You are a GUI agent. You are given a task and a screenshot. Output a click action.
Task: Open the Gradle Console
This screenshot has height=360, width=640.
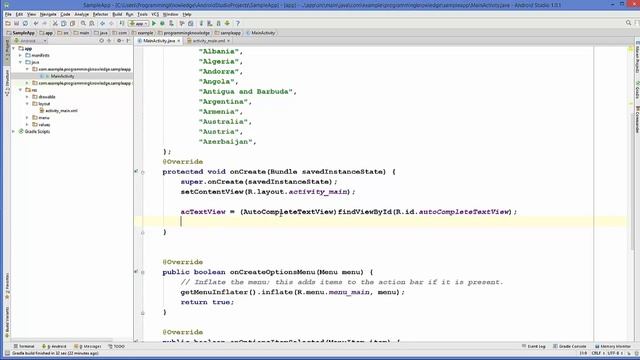tap(569, 347)
